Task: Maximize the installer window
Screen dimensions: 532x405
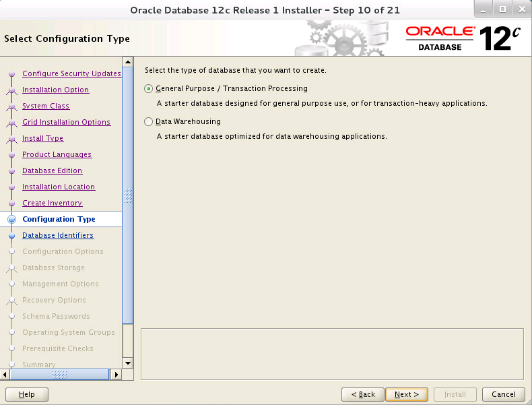Action: (x=503, y=9)
